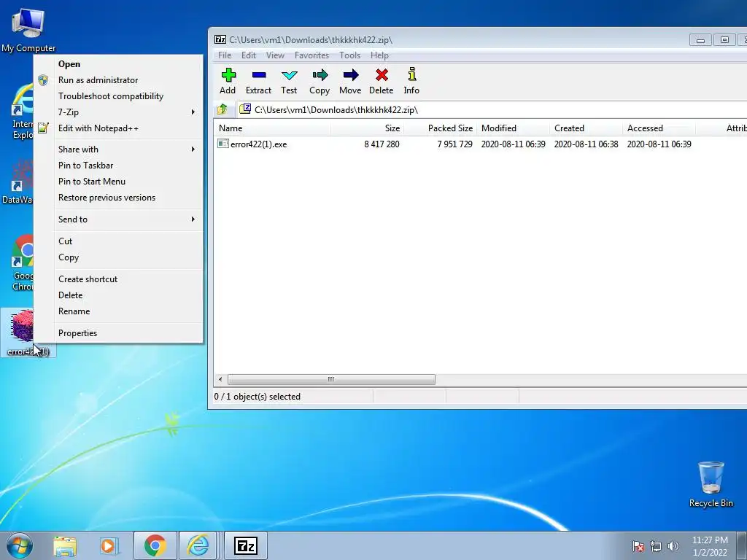Click the Internet Explorer taskbar icon
The image size is (747, 560).
click(198, 545)
